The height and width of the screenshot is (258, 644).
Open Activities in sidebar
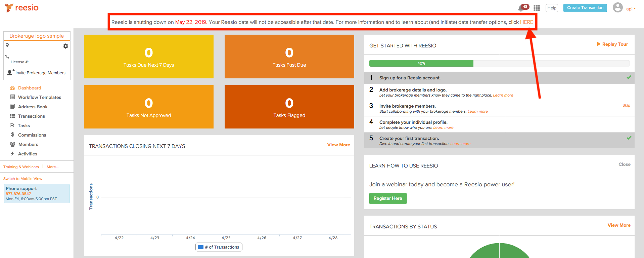(28, 154)
